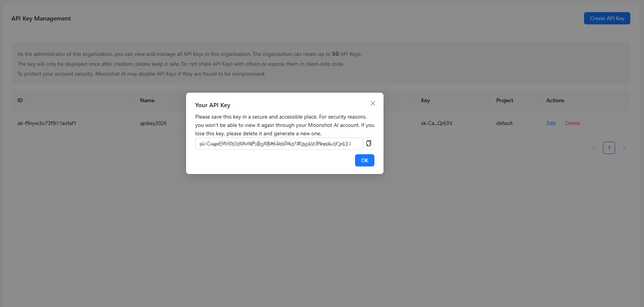Click the sk-Ca...Qr63V key value

tap(437, 123)
